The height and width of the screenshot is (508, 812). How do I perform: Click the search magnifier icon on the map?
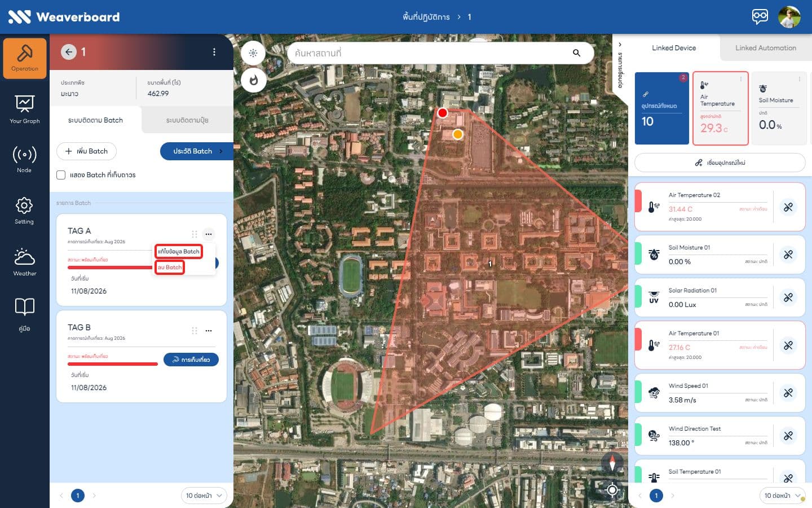[x=576, y=53]
